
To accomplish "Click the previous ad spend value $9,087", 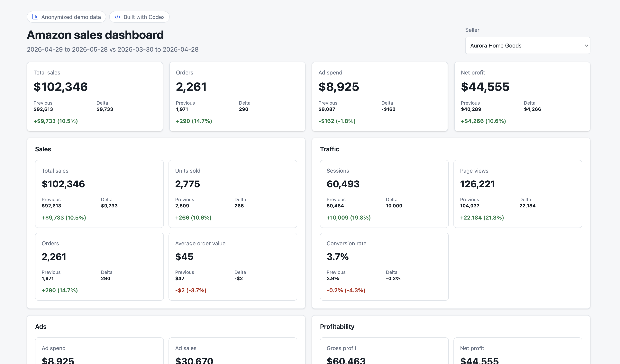I will [327, 109].
